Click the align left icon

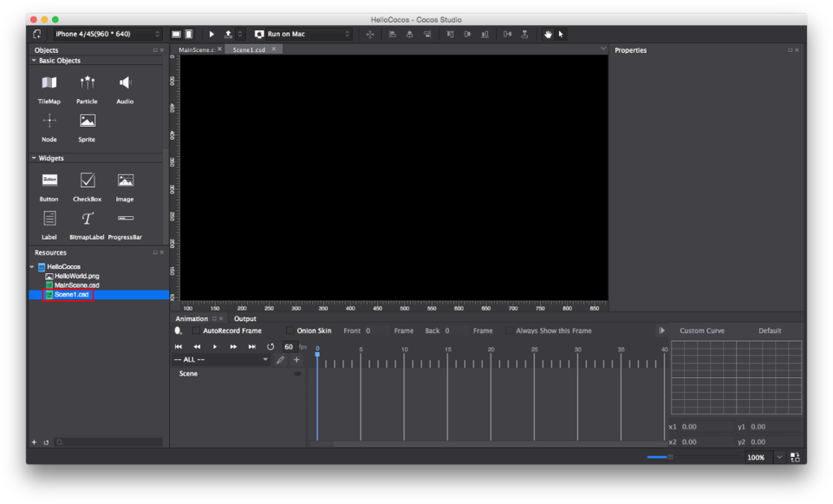pos(393,34)
